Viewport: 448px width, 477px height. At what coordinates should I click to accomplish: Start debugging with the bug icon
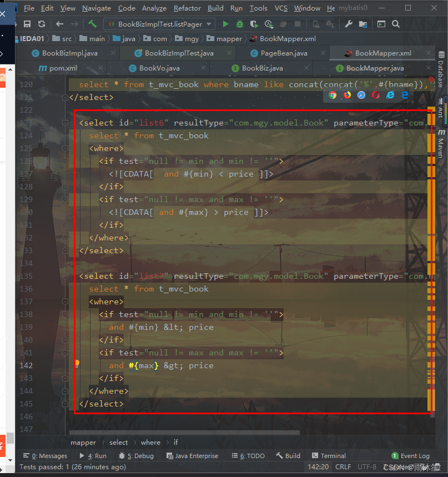point(240,24)
